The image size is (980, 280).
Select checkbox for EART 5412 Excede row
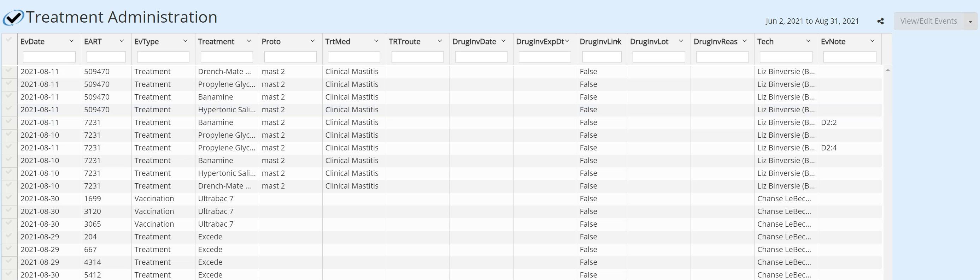tap(9, 274)
